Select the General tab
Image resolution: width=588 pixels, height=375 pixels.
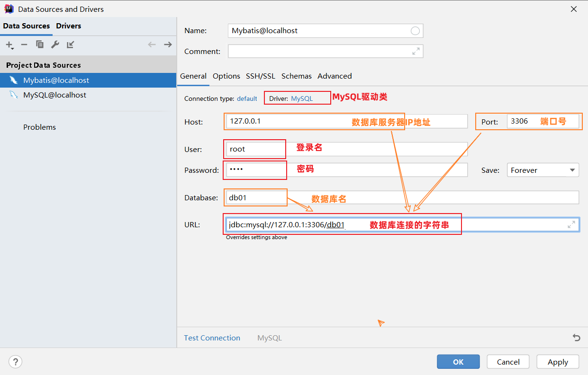193,76
